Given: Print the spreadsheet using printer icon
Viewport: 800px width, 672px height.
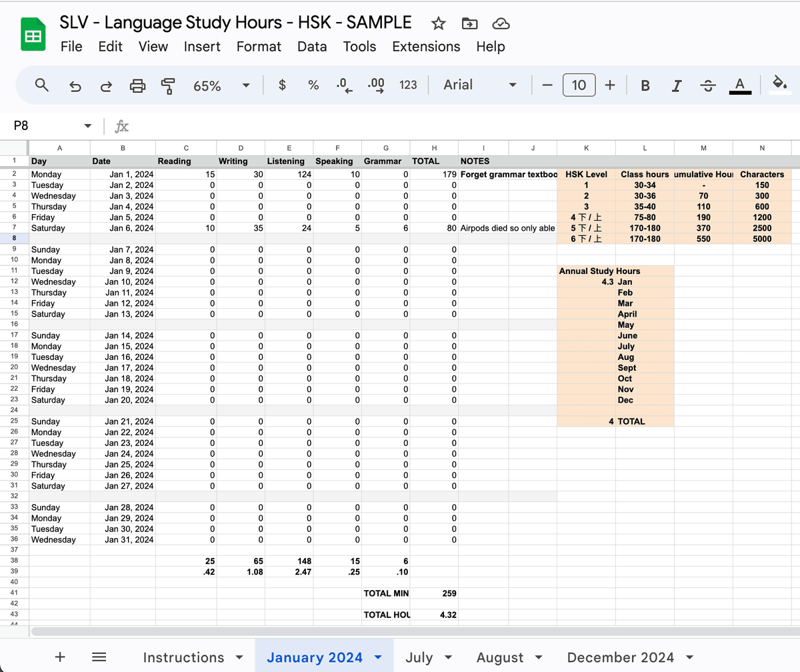Looking at the screenshot, I should (x=137, y=85).
